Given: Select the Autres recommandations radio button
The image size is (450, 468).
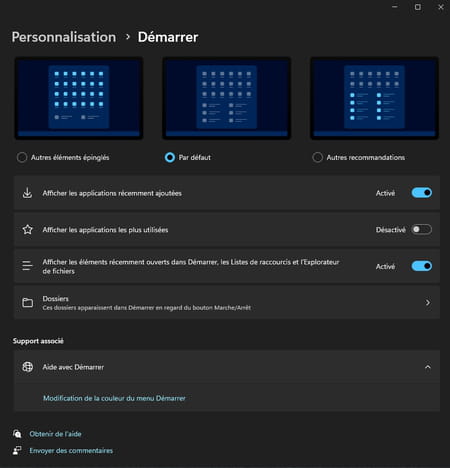Looking at the screenshot, I should [x=317, y=157].
